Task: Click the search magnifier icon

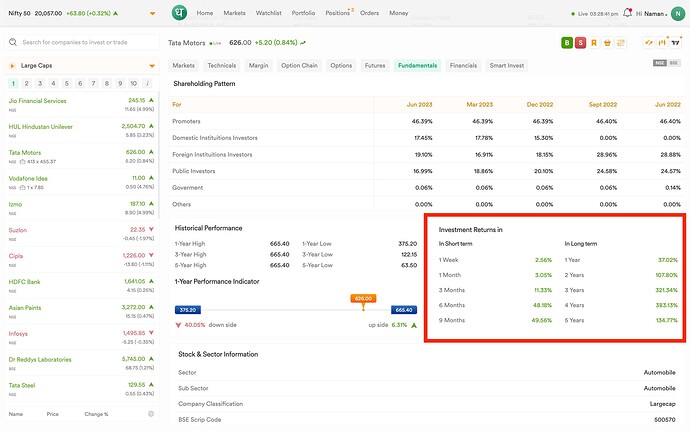Action: click(13, 42)
